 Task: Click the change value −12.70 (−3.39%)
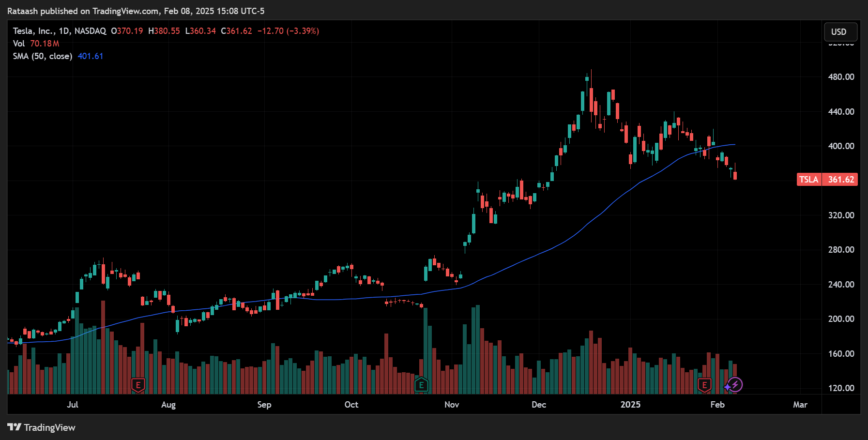coord(288,31)
